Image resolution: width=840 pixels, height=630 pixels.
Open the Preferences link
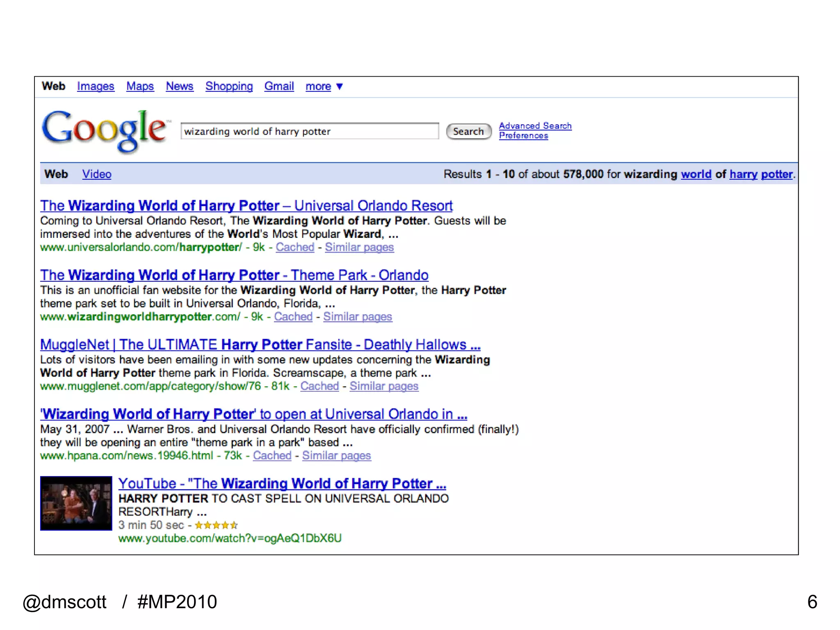[523, 135]
